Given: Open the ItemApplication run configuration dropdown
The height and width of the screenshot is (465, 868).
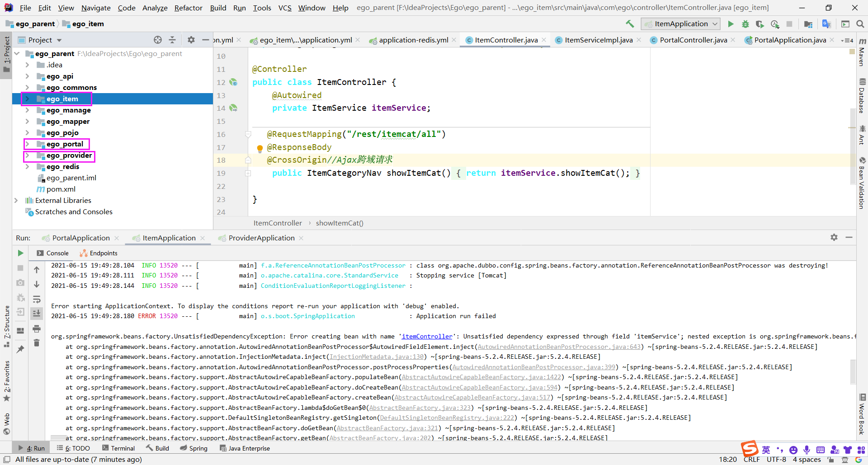Looking at the screenshot, I should point(681,24).
